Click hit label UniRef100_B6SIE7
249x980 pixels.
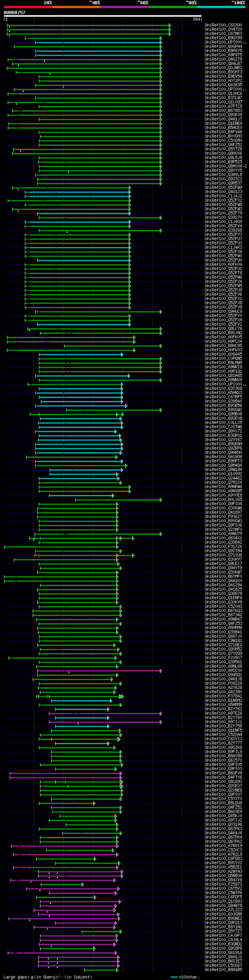[x=223, y=961]
